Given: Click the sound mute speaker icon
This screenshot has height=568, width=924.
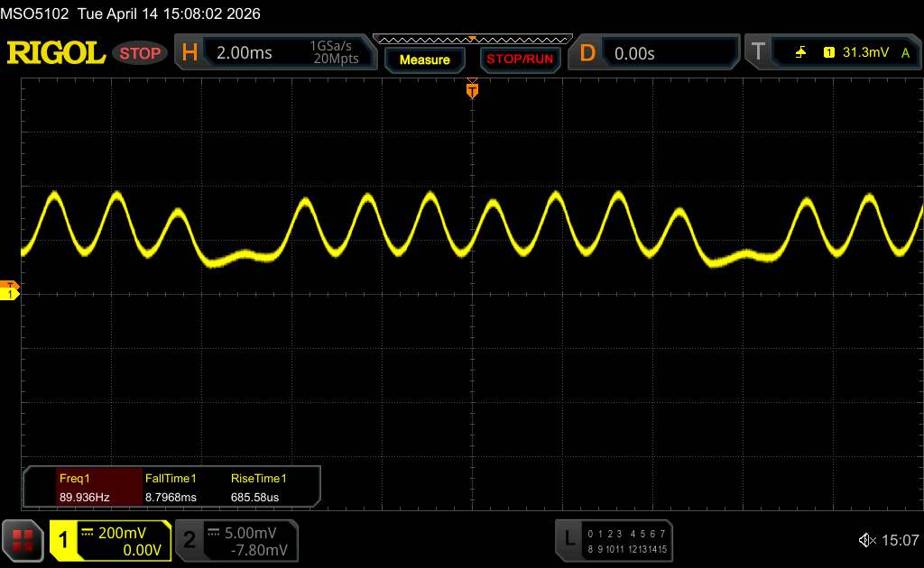Looking at the screenshot, I should point(866,540).
